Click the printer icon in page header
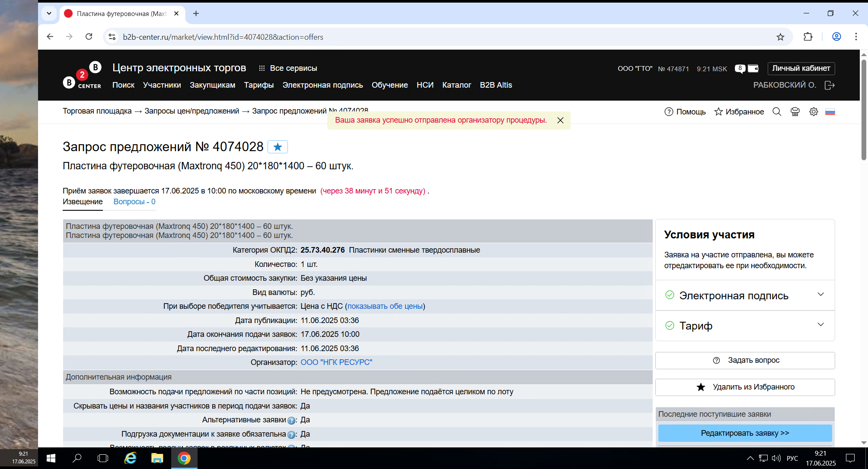The width and height of the screenshot is (868, 469). (x=795, y=112)
